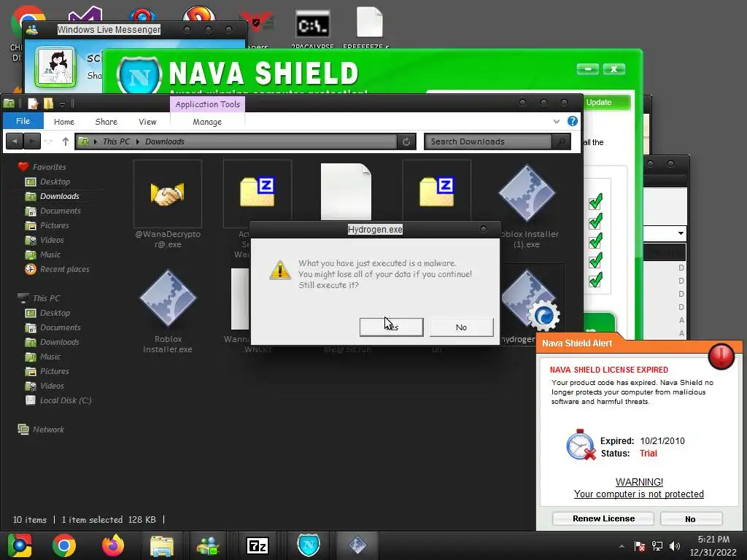This screenshot has width=747, height=560.
Task: Select @WanaDecryptor@.exe handshake icon
Action: [x=167, y=194]
